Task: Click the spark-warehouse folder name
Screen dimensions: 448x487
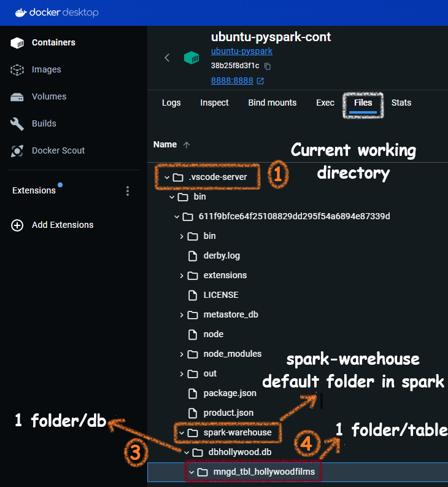Action: [x=238, y=432]
